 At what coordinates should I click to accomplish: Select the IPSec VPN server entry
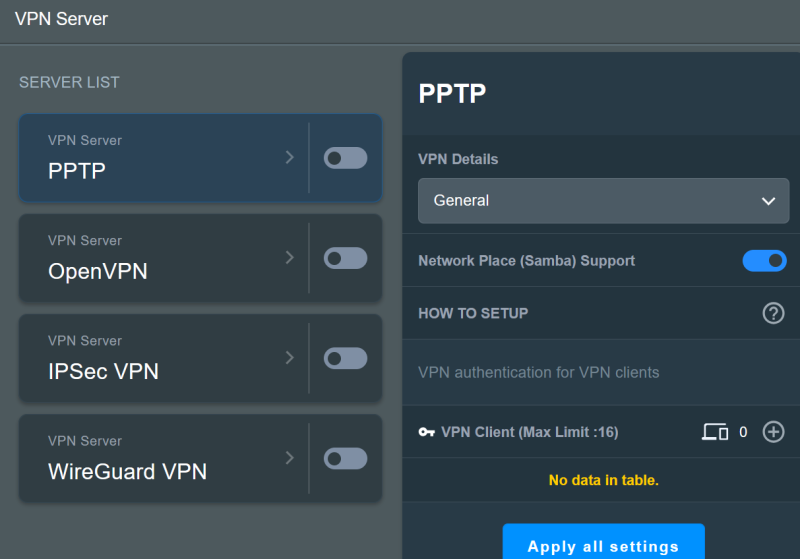[x=163, y=358]
